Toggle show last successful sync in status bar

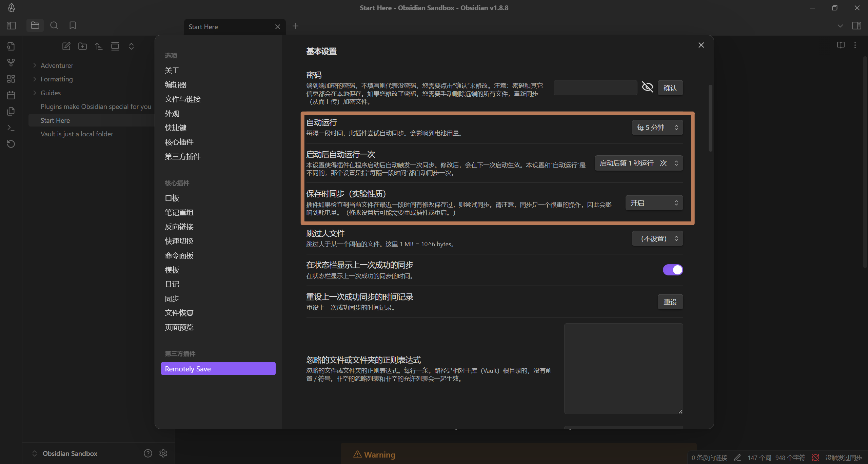[673, 270]
